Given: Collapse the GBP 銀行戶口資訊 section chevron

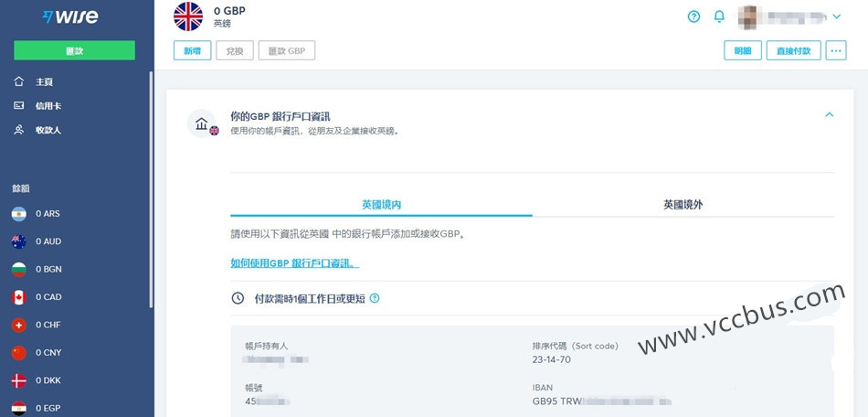Looking at the screenshot, I should [829, 115].
